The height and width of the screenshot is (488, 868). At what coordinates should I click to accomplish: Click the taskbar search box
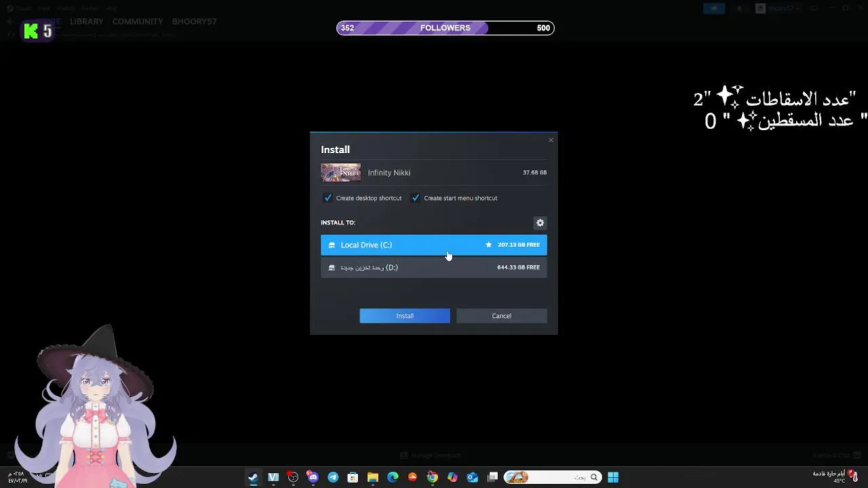pos(552,477)
